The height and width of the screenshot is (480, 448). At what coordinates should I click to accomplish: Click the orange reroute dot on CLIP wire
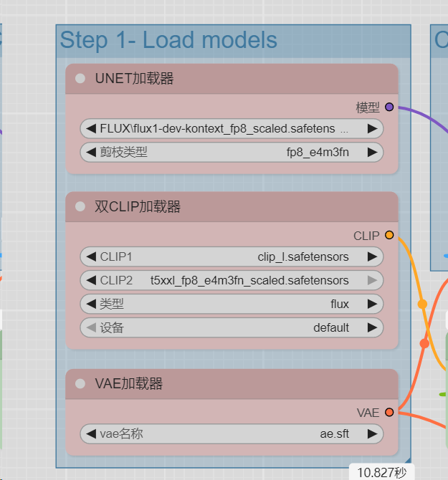(422, 304)
